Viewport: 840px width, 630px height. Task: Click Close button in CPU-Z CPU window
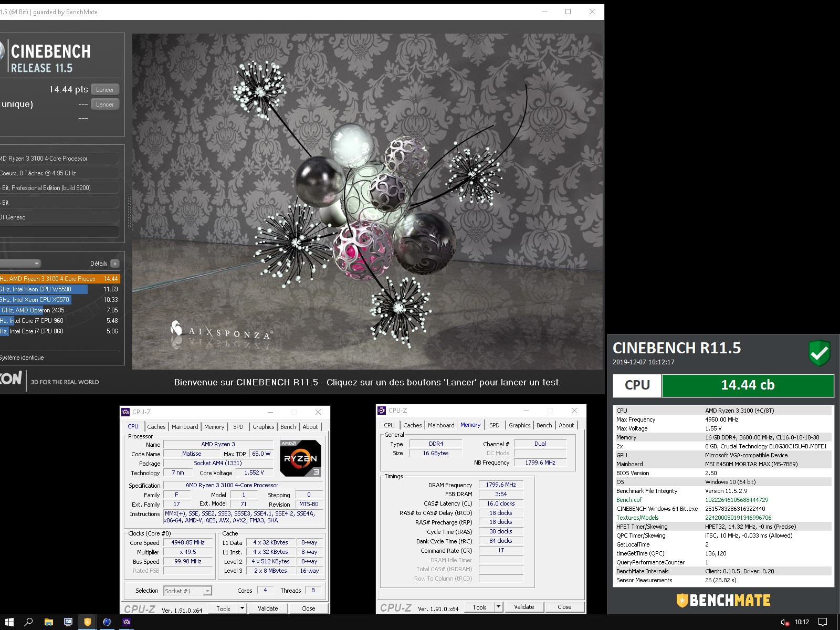tap(308, 608)
